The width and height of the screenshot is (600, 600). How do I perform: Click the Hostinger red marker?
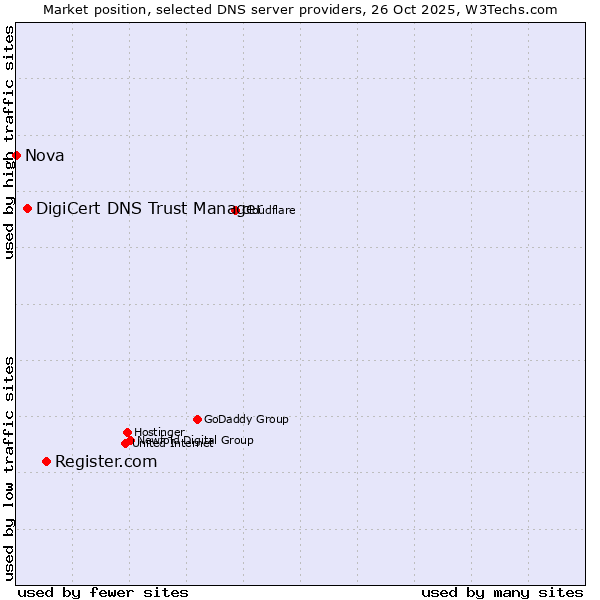[127, 432]
